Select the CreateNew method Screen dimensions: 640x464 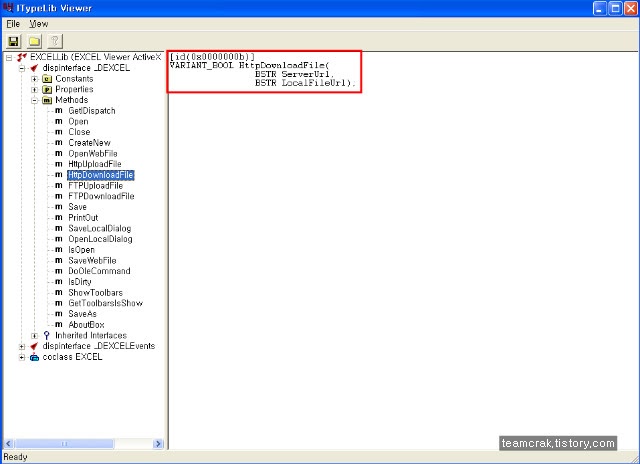pyautogui.click(x=89, y=143)
